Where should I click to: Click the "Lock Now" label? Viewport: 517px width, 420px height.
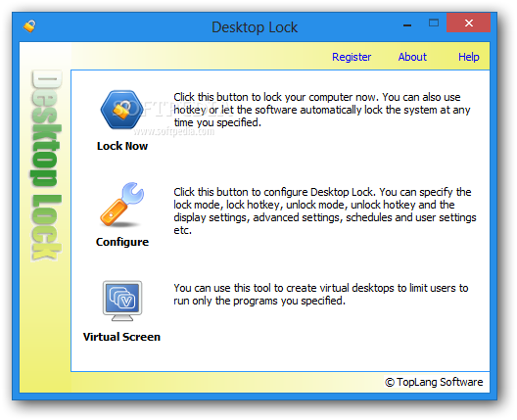point(122,146)
